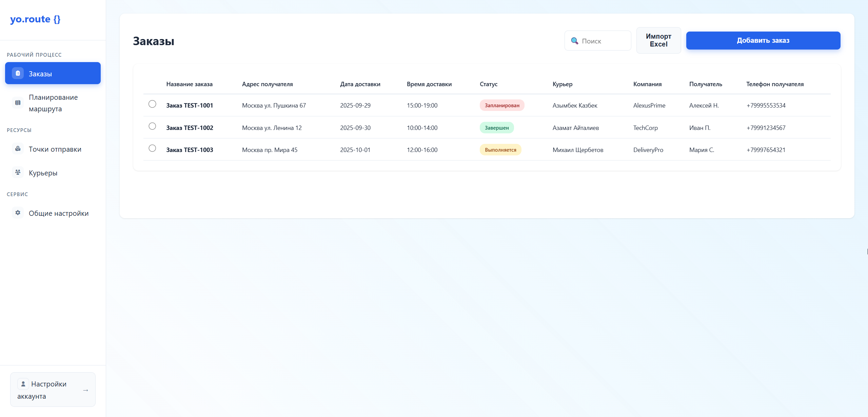Click the green Завершен status badge
The height and width of the screenshot is (417, 868).
(496, 128)
